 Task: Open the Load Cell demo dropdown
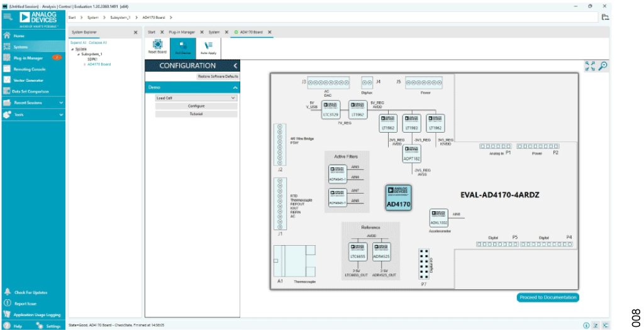click(x=196, y=98)
